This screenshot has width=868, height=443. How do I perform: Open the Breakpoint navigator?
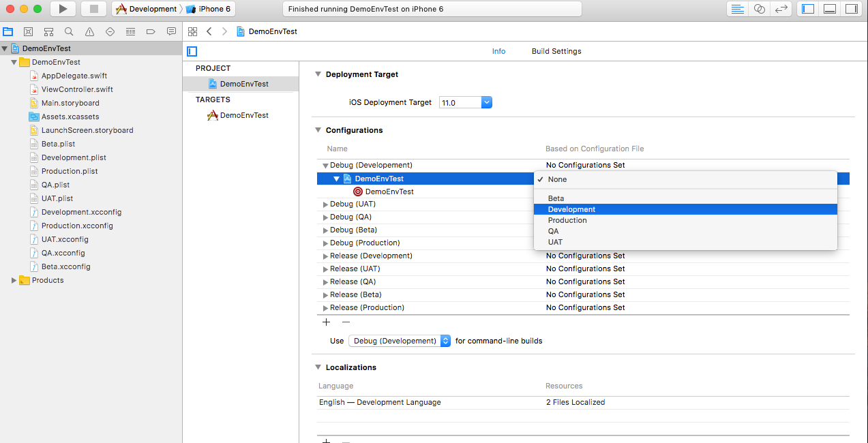point(151,31)
